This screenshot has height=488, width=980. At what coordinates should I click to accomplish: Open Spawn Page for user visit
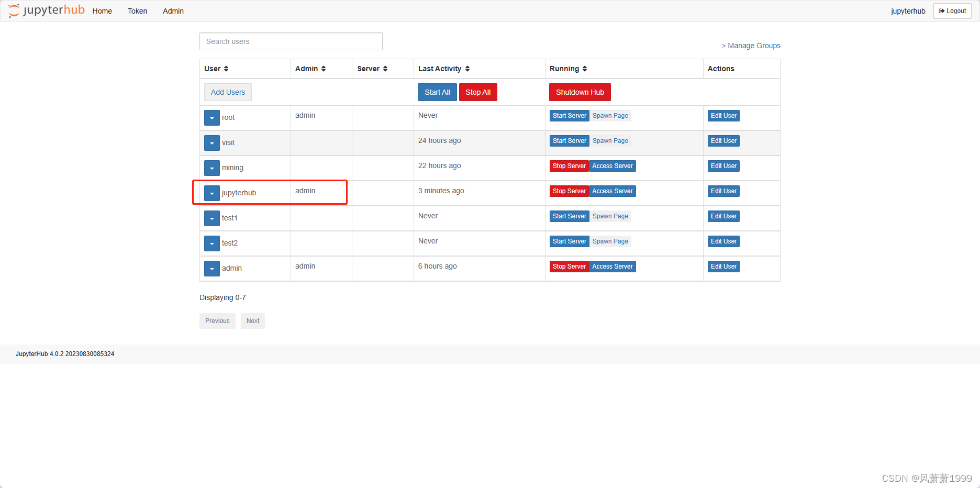pyautogui.click(x=610, y=141)
